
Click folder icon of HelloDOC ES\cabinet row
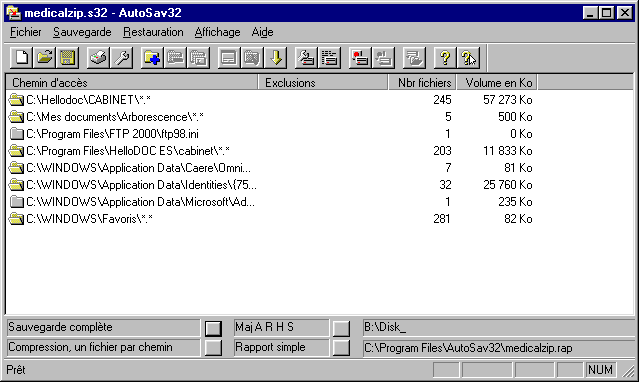click(16, 151)
